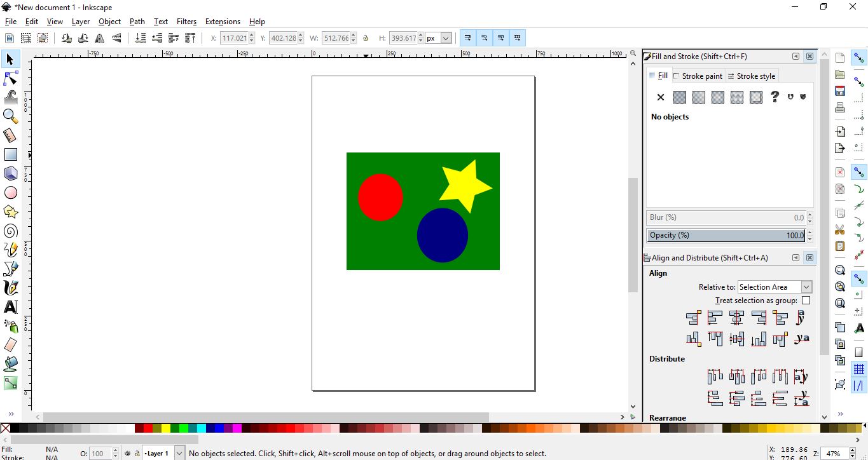Lower selection to bottom
Image resolution: width=868 pixels, height=460 pixels.
[x=141, y=38]
